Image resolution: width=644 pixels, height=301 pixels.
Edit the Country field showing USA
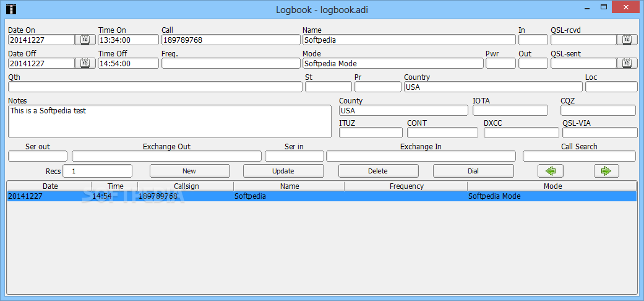(493, 87)
